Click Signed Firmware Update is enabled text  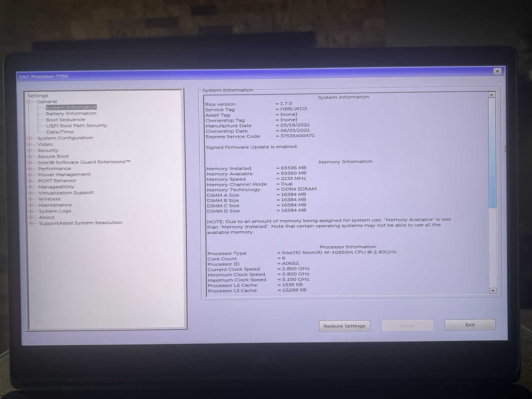pyautogui.click(x=251, y=147)
